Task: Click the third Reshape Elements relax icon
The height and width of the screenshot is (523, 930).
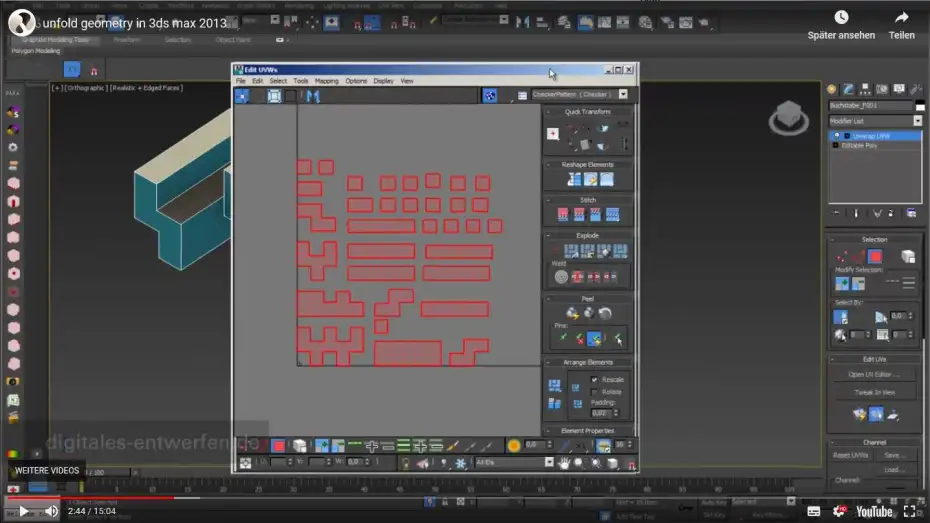Action: [x=607, y=179]
